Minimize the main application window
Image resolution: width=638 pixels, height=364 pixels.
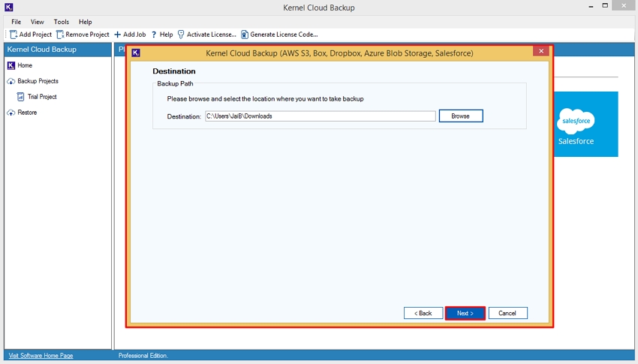point(591,6)
